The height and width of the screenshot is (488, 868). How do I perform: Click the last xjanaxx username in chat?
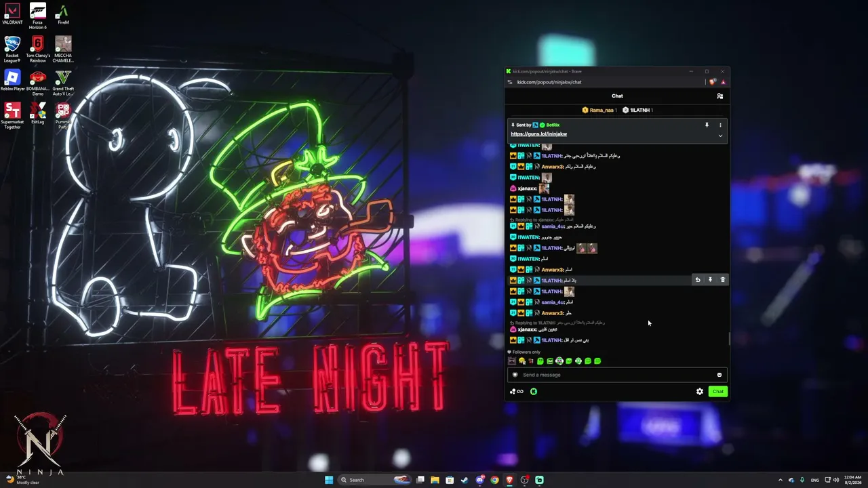click(527, 329)
